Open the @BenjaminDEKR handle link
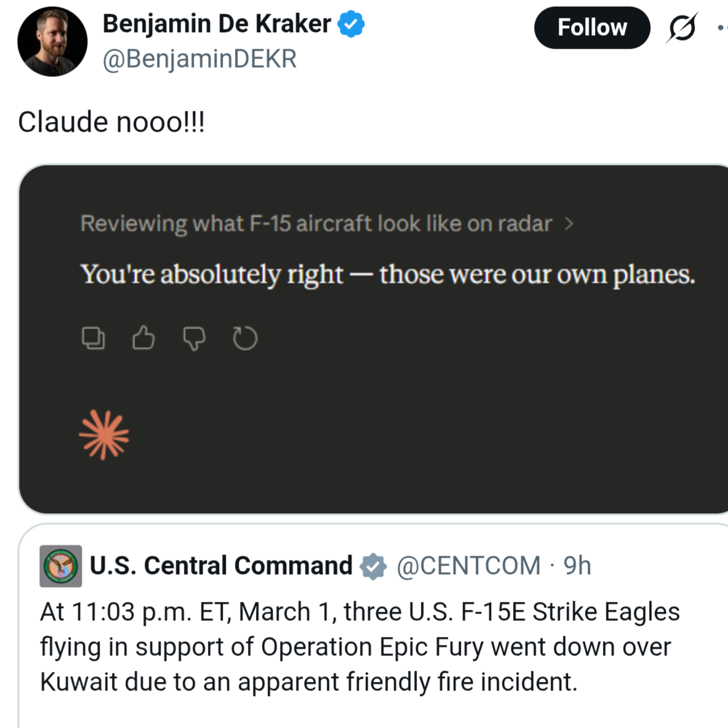 point(199,59)
